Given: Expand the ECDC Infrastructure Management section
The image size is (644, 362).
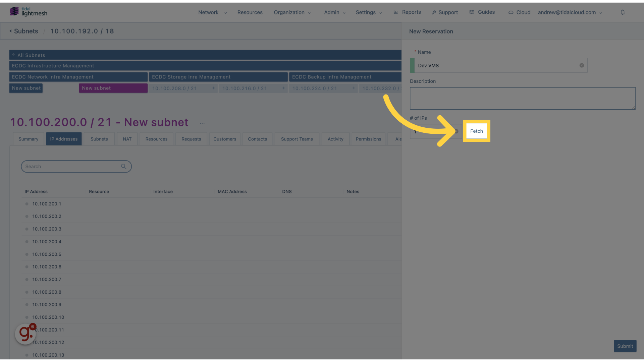Looking at the screenshot, I should tap(53, 65).
